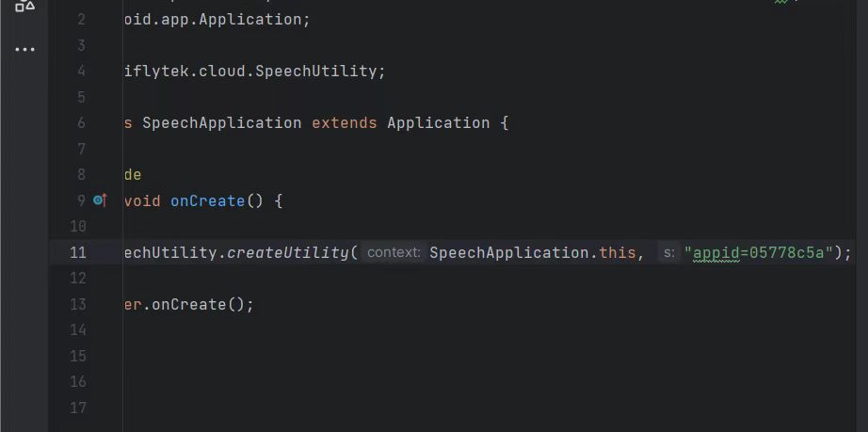The image size is (868, 432).
Task: Click the green typo indicator icon at top right
Action: pyautogui.click(x=781, y=3)
